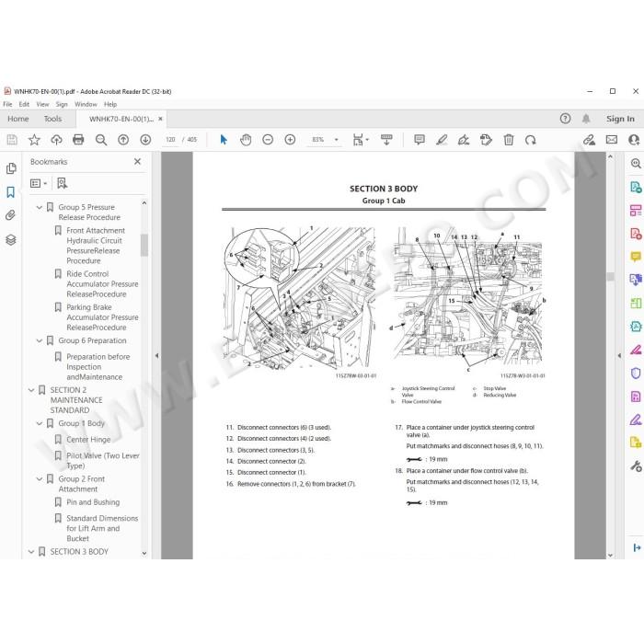Select the highlight text tool
644x644 pixels.
[442, 140]
